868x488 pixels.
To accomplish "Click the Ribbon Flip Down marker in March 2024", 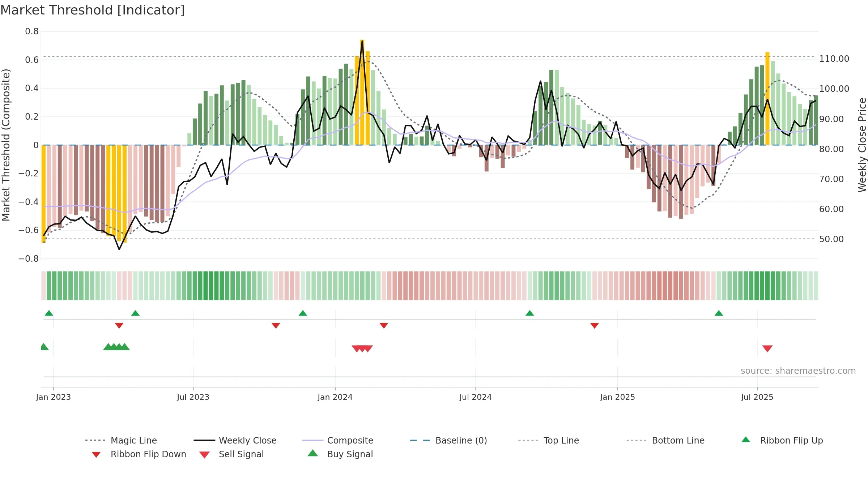I will click(x=384, y=326).
